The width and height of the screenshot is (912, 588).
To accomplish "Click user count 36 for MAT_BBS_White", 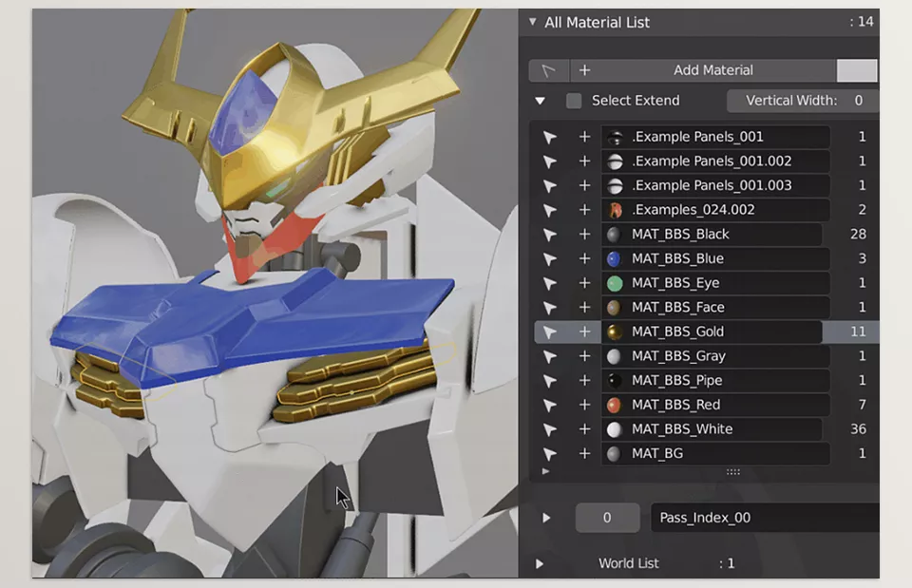I will (858, 429).
